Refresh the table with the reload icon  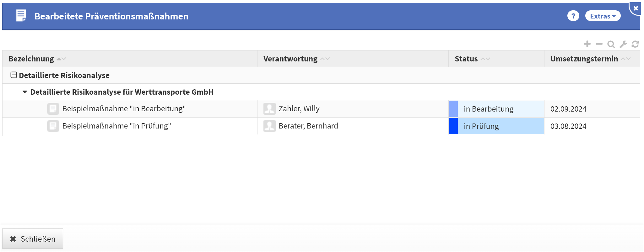635,44
